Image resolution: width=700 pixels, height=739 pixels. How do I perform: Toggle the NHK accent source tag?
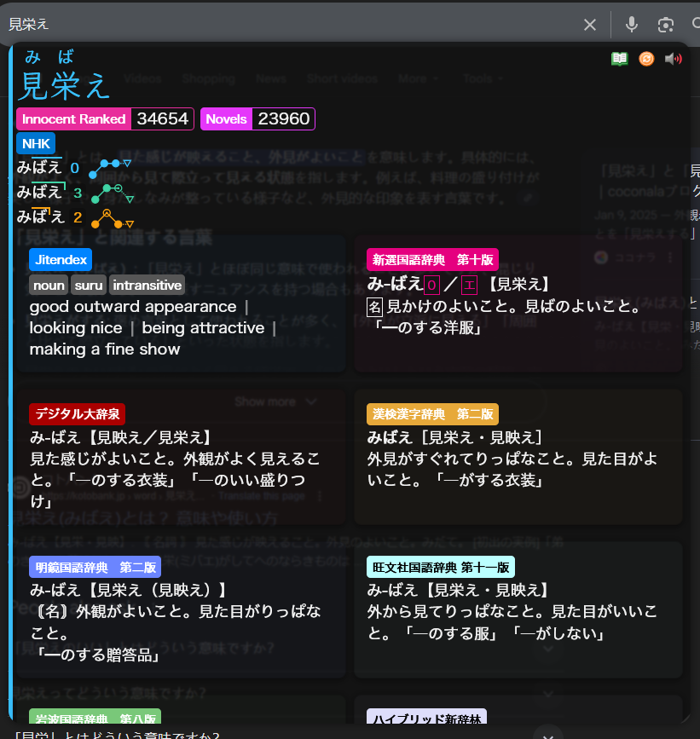coord(35,143)
